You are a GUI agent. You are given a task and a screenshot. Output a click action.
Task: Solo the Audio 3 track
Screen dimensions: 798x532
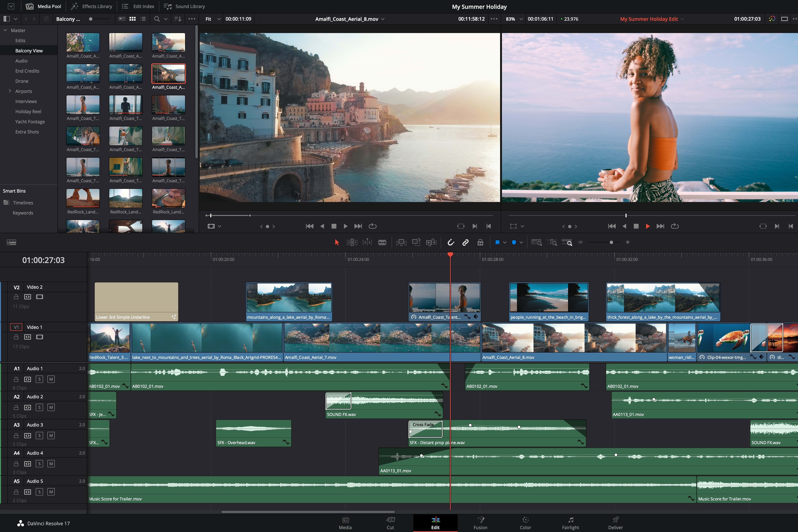point(39,435)
